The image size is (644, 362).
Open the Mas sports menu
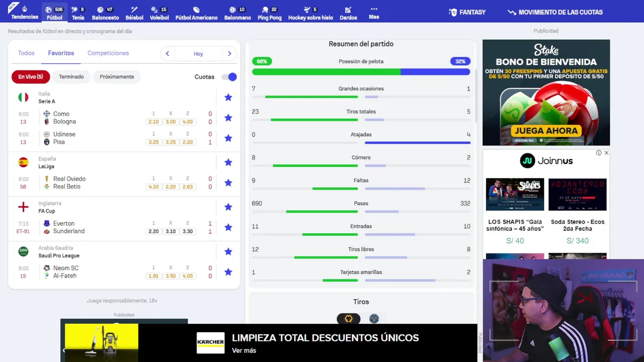(x=374, y=13)
